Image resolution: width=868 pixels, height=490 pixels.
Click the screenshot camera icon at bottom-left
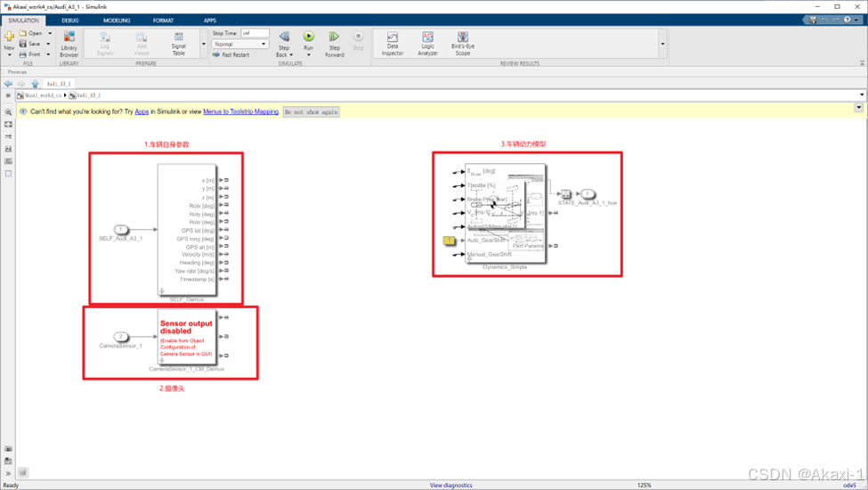click(x=8, y=448)
